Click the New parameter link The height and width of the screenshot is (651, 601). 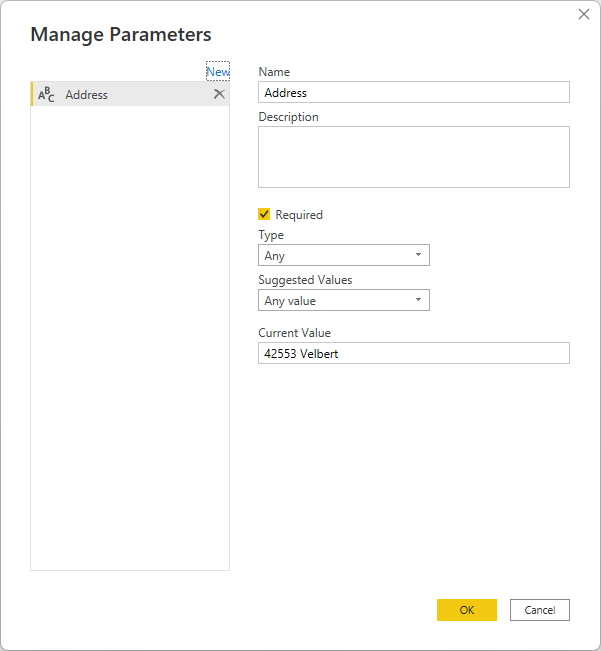point(218,71)
